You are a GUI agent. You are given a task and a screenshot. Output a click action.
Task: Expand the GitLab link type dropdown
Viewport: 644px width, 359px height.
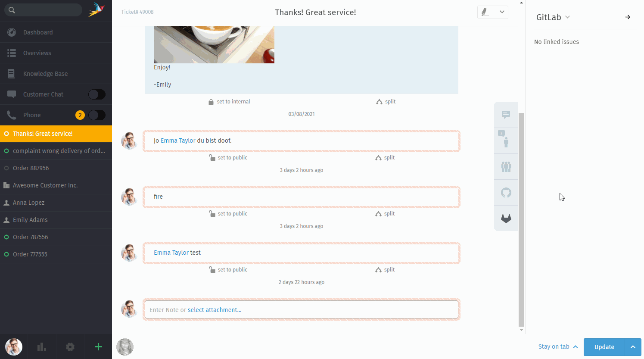[x=568, y=17]
